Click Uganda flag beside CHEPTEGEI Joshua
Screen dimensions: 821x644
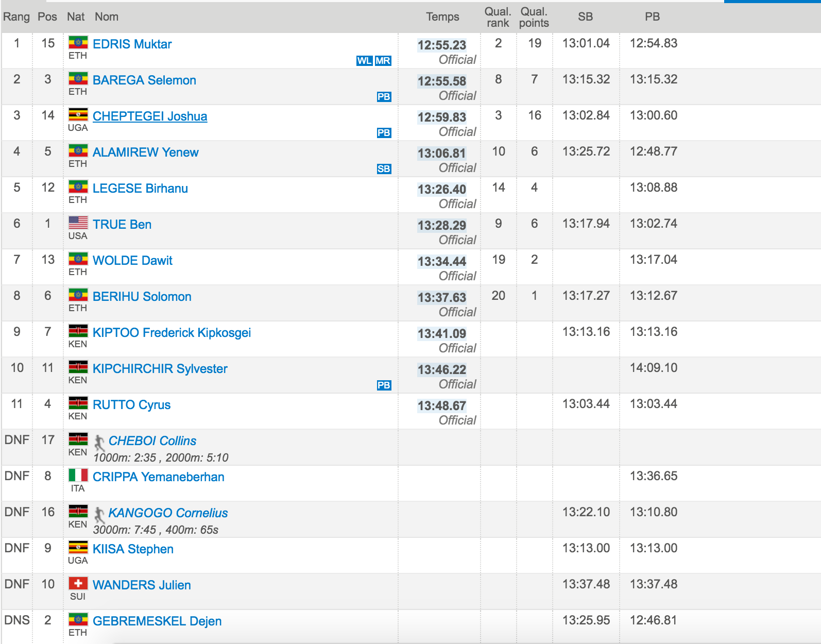(x=78, y=114)
